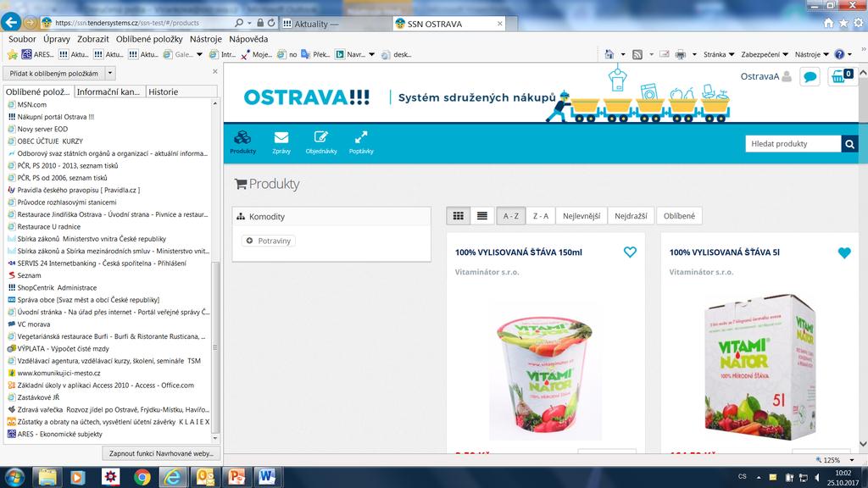Open the Zobrazit menu
The image size is (868, 488).
93,39
